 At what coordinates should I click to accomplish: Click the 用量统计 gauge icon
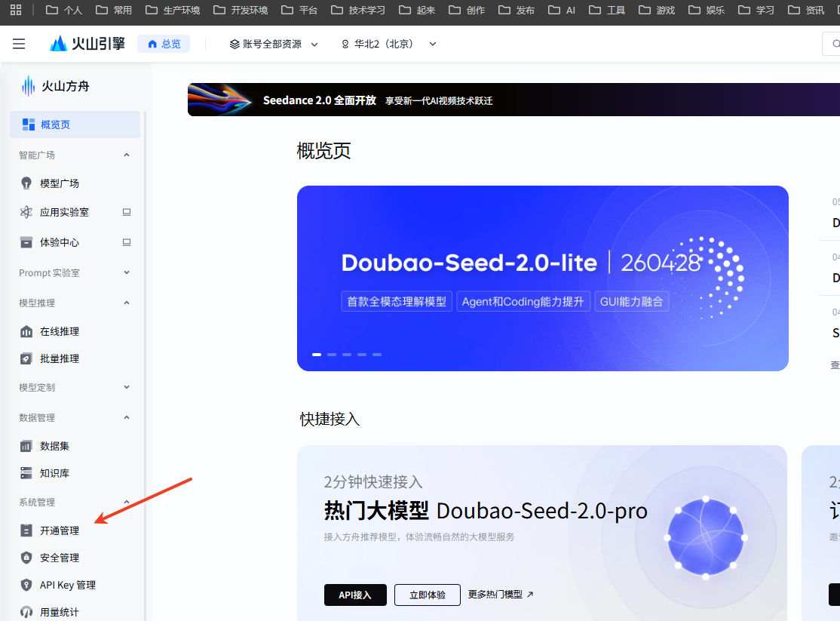point(26,612)
